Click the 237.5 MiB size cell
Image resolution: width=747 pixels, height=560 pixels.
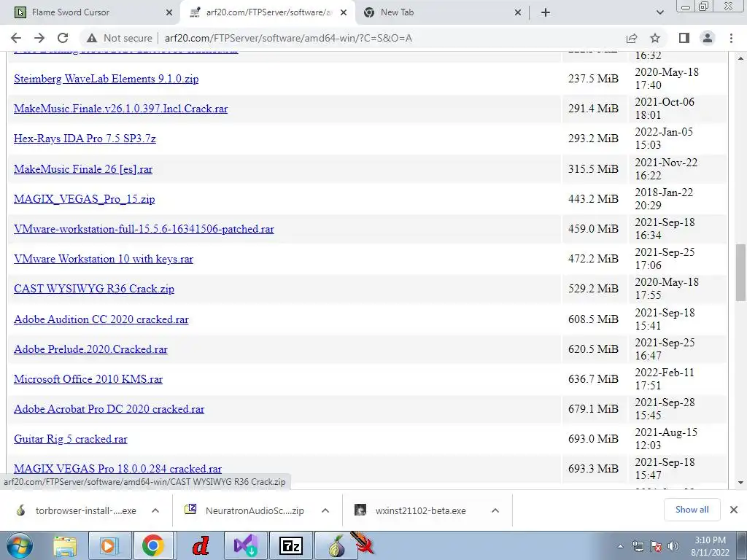click(593, 79)
